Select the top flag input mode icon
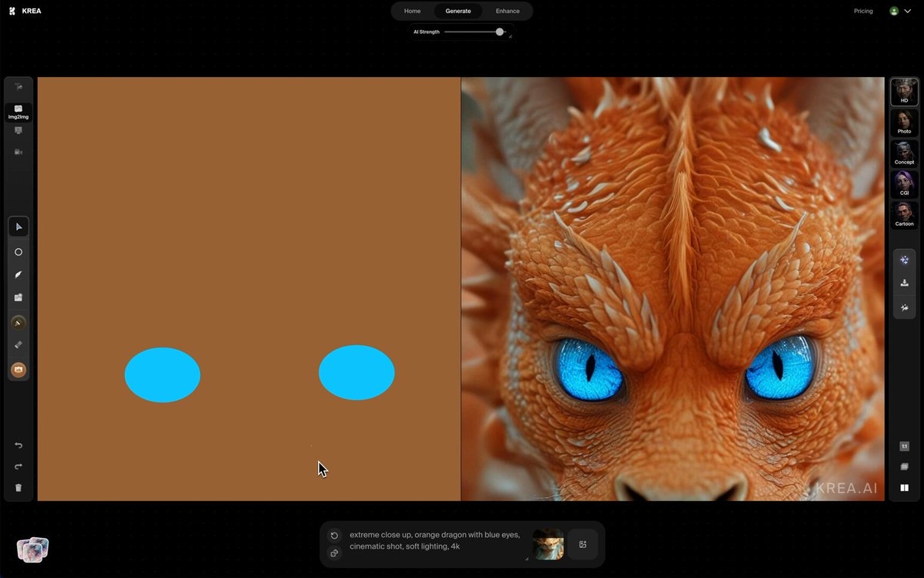The width and height of the screenshot is (924, 578). 18,87
